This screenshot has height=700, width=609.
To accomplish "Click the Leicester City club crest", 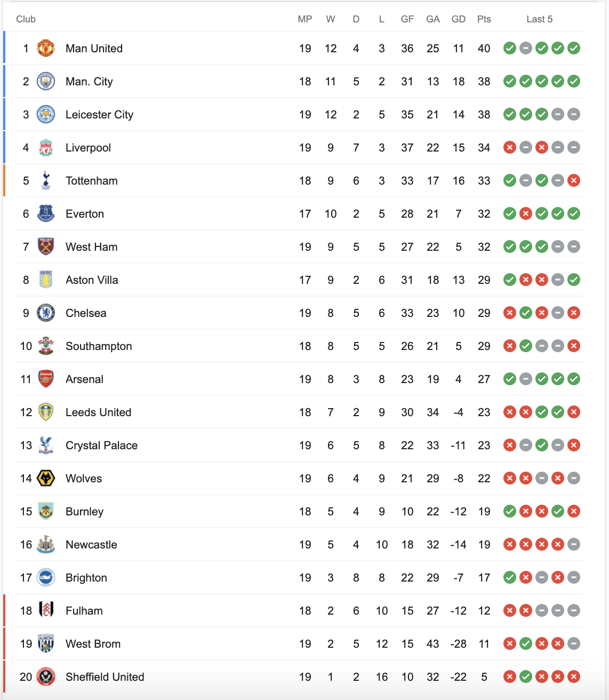I will point(46,114).
